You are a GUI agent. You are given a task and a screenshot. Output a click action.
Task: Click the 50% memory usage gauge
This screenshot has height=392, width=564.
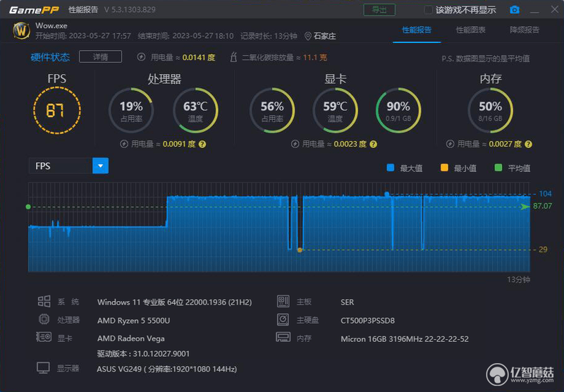[x=490, y=111]
